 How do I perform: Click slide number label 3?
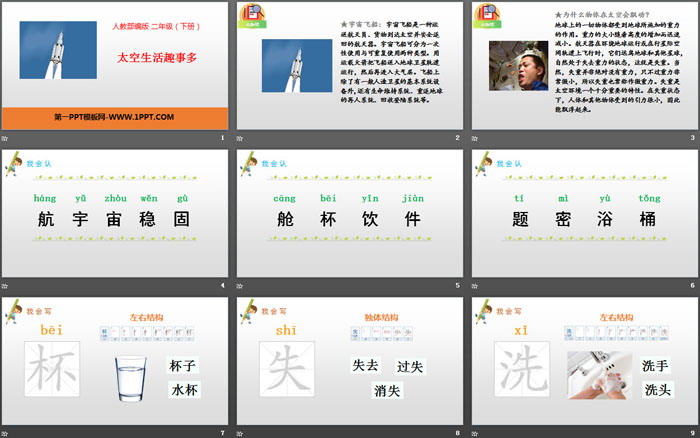[693, 138]
